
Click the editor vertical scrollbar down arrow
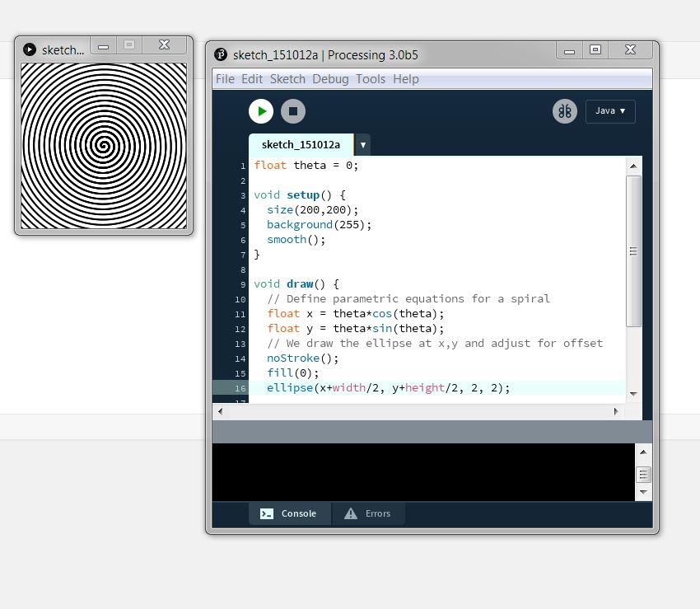click(633, 393)
